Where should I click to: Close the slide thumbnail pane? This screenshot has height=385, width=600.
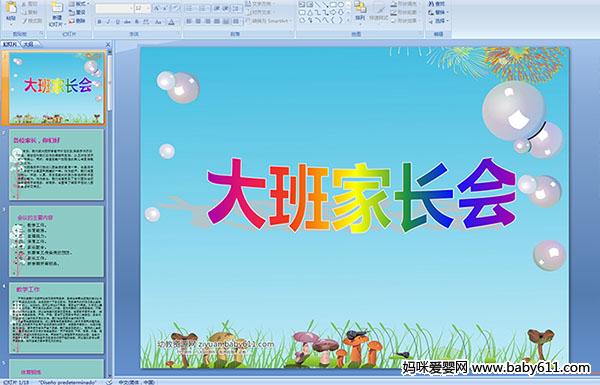(108, 44)
